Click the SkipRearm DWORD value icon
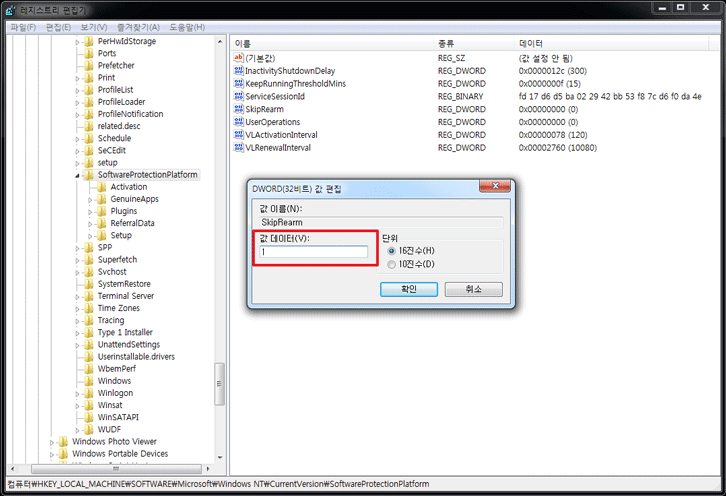The image size is (726, 496). 238,109
